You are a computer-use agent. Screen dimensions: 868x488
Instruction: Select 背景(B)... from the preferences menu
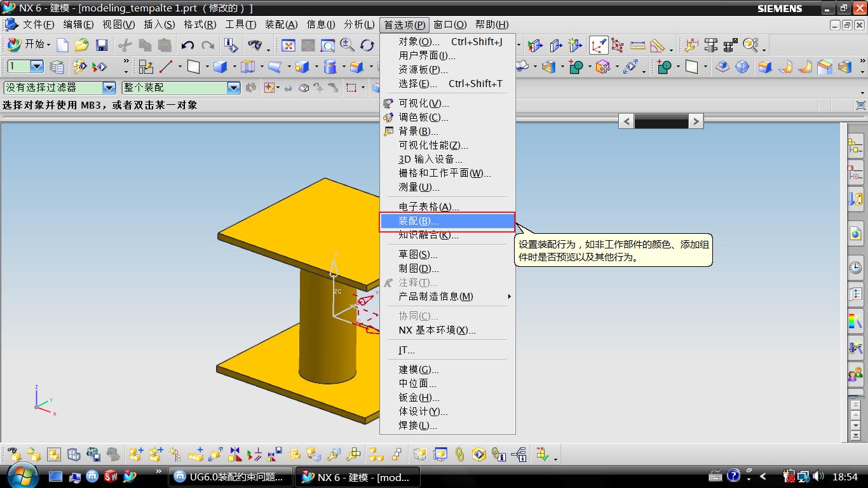447,131
